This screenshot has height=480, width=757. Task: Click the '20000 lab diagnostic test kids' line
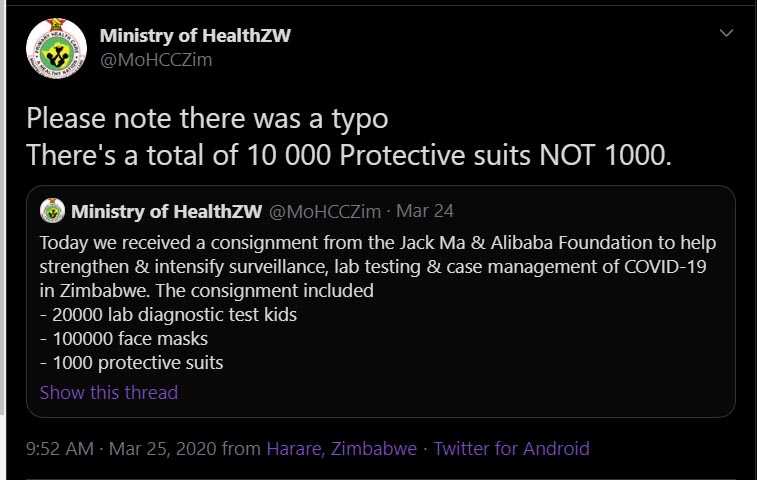pyautogui.click(x=168, y=315)
